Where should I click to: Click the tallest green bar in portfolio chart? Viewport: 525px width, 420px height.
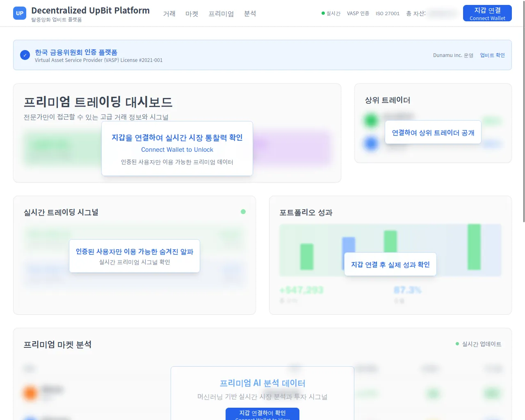pos(474,247)
